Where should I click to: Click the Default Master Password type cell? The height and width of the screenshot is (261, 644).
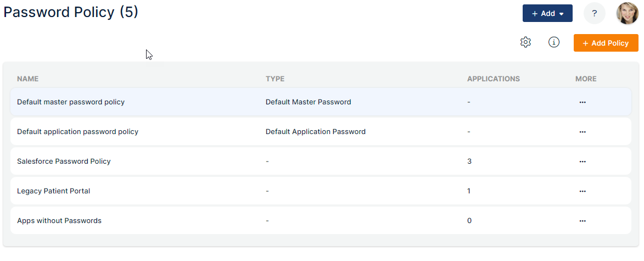point(309,102)
